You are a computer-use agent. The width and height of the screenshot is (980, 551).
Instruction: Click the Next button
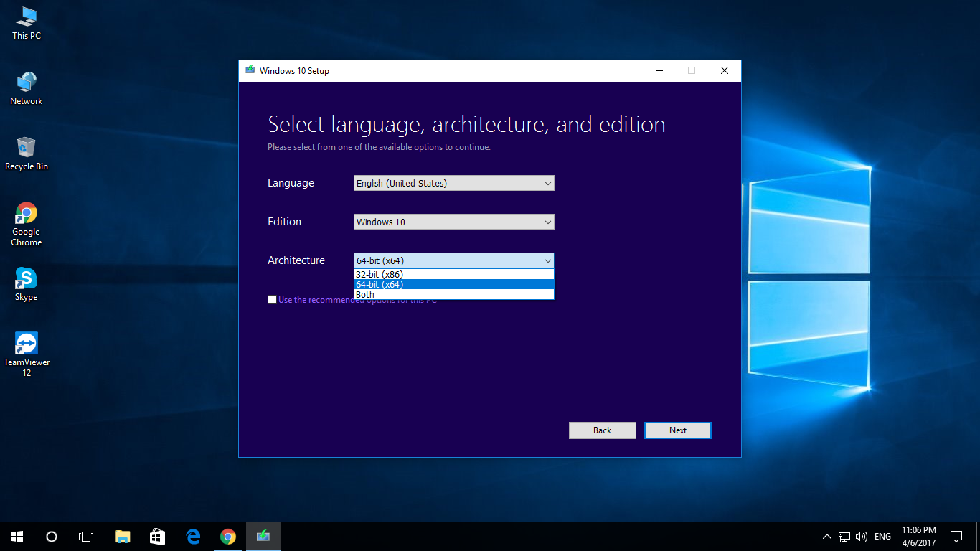tap(678, 430)
